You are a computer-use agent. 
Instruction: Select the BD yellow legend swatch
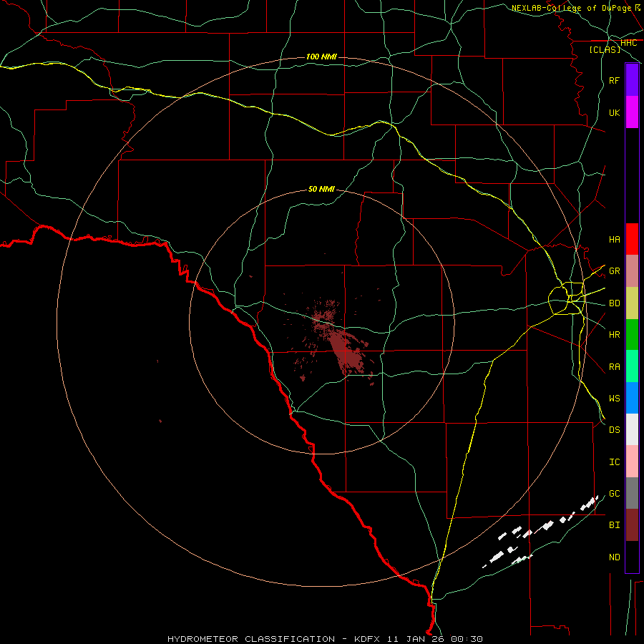pos(632,303)
